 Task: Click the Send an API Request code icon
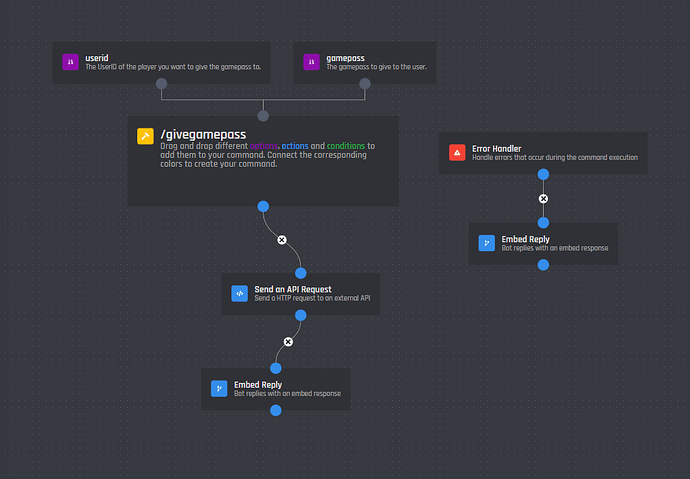[240, 293]
